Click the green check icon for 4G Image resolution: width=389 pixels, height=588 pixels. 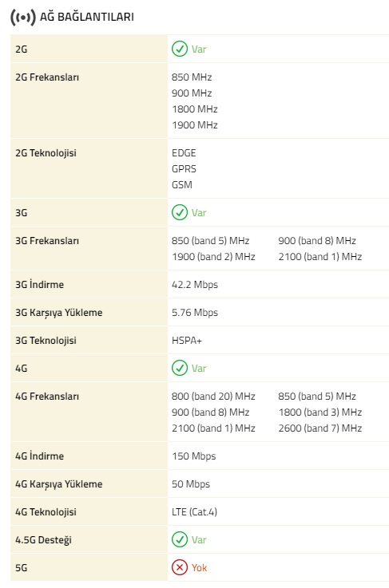coord(180,368)
